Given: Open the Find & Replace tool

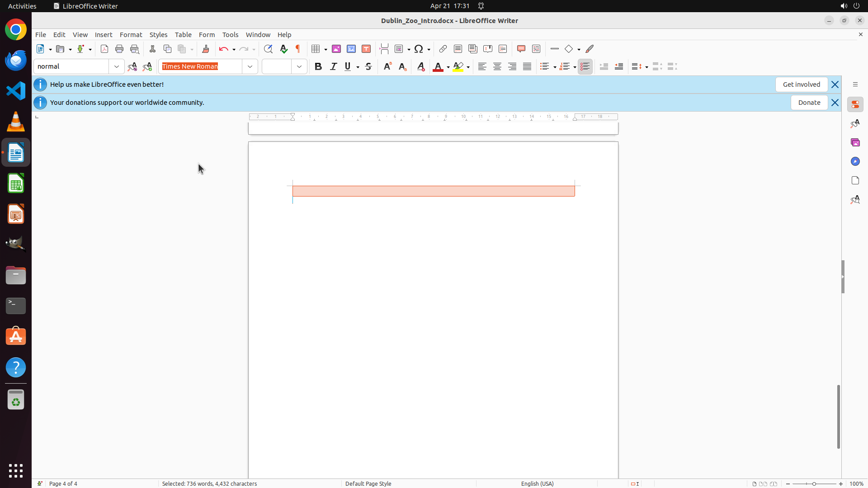Looking at the screenshot, I should tap(268, 49).
